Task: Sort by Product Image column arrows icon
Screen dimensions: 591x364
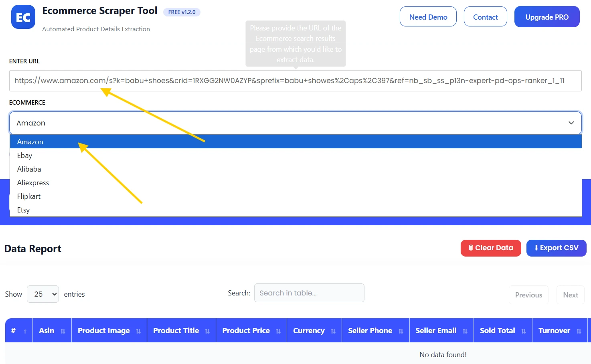Action: 138,331
